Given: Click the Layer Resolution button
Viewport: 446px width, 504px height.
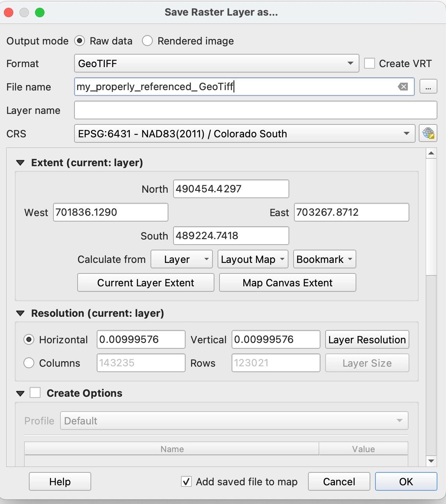Looking at the screenshot, I should point(367,339).
